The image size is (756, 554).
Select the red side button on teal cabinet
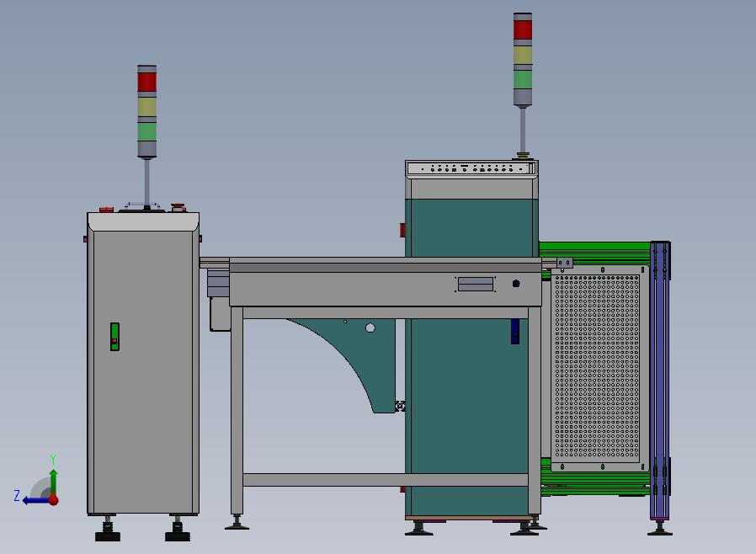402,230
